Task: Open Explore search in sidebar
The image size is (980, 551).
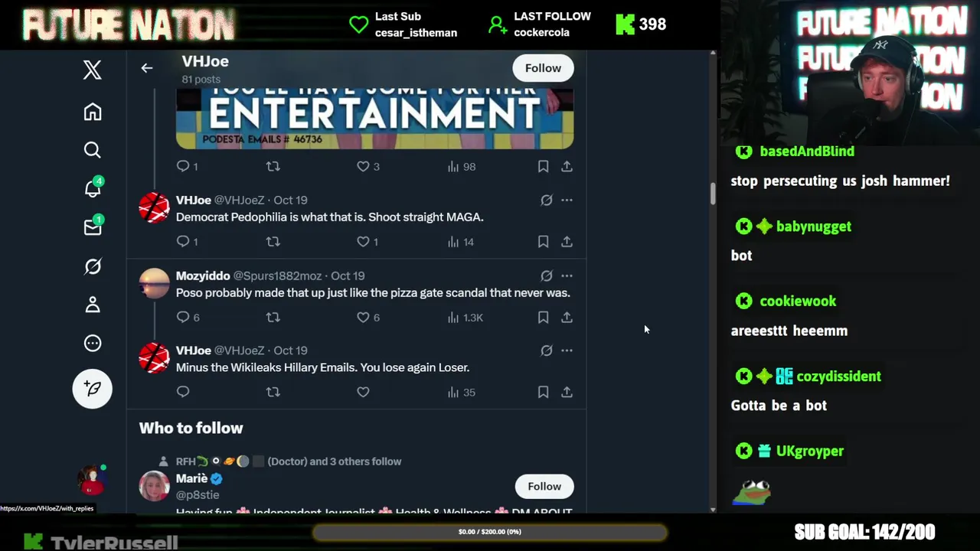Action: 93,150
